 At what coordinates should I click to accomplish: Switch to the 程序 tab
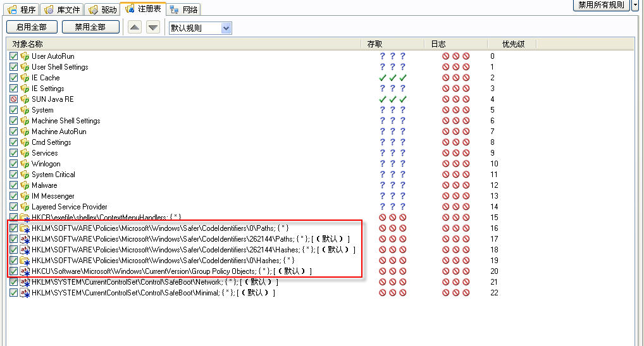(x=22, y=9)
